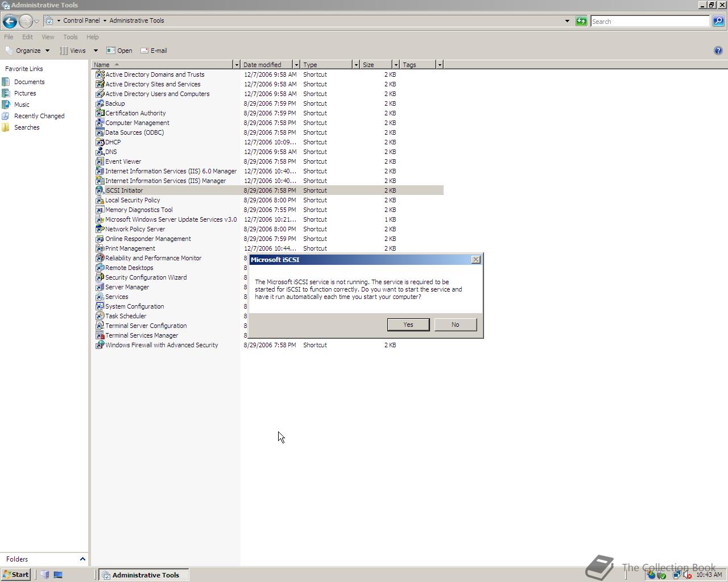
Task: Open the Documents favorite link
Action: click(x=29, y=82)
